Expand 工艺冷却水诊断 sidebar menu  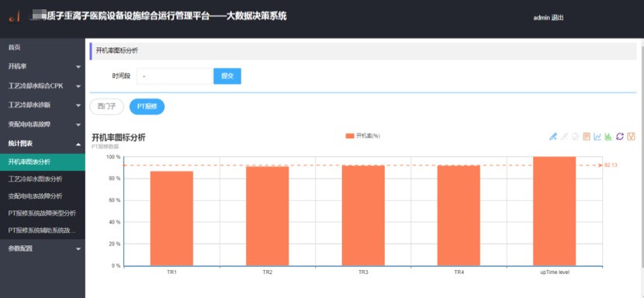[x=43, y=106]
